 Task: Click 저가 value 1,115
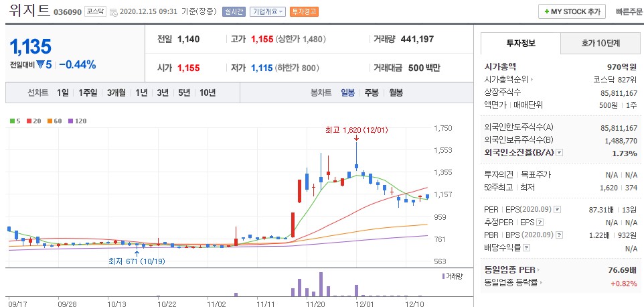(x=262, y=68)
